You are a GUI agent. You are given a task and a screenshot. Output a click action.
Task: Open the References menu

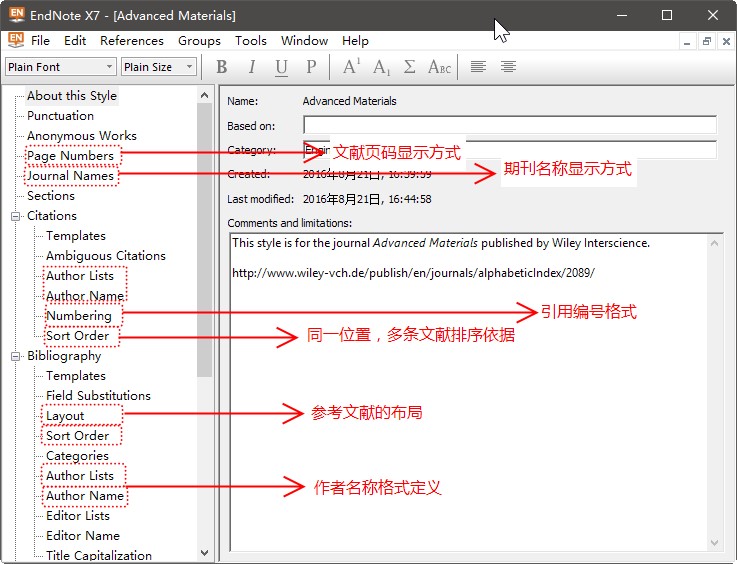click(x=131, y=41)
